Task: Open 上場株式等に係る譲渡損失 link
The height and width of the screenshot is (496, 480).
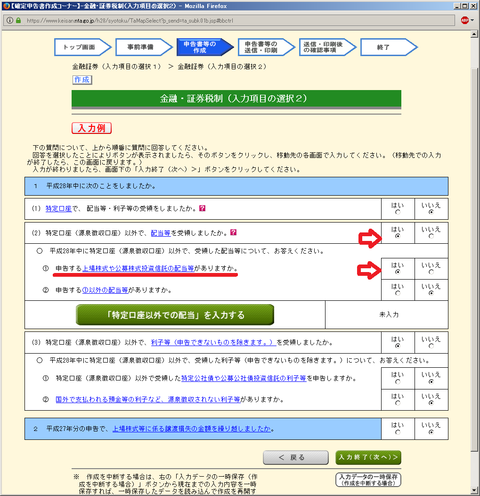Action: coord(192,429)
